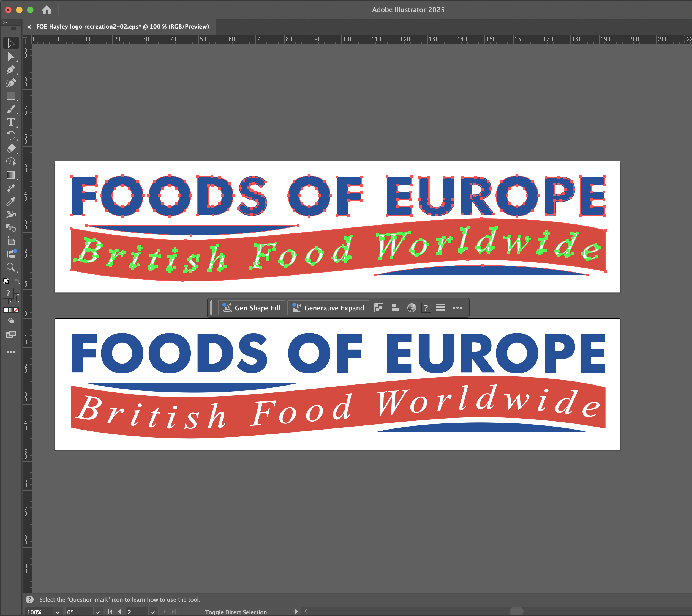
Task: Click the Fill color swatch
Action: [8, 293]
